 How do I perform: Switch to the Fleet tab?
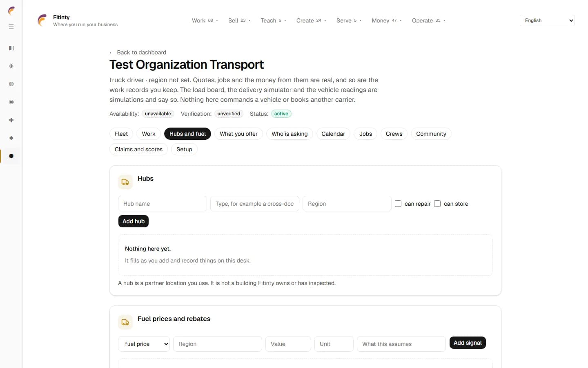(121, 134)
